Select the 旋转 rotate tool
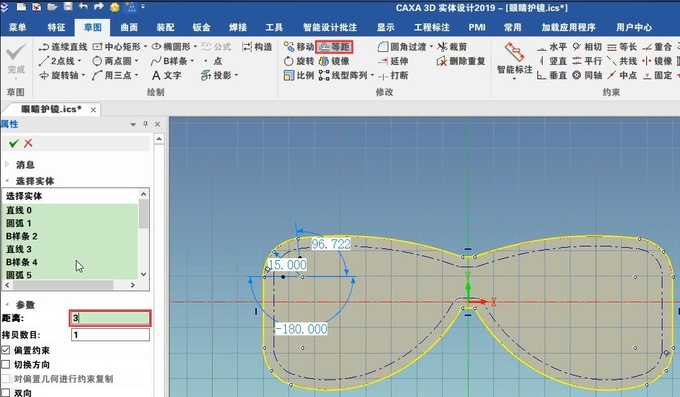Viewport: 680px width, 397px height. (298, 61)
